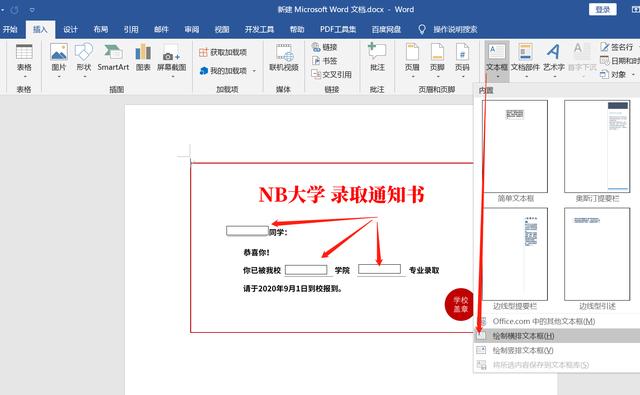This screenshot has height=395, width=640.
Task: Open the 布局 (Layout) tab
Action: point(100,29)
